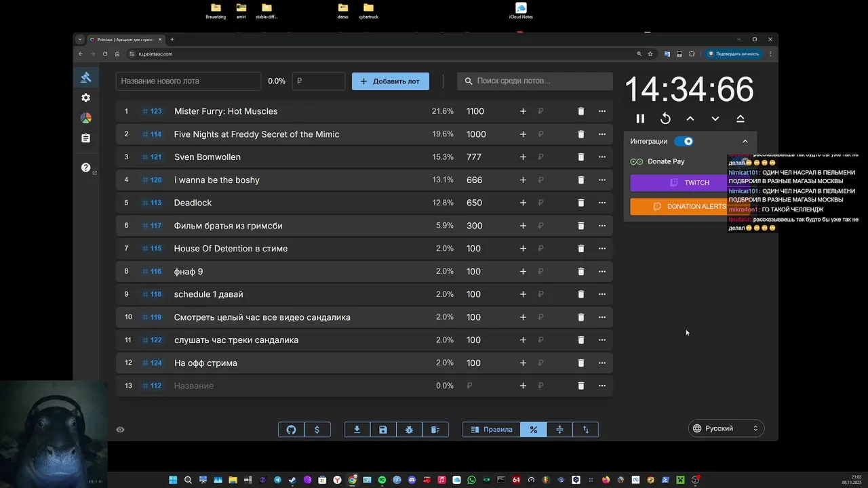Open the Правила tab
The width and height of the screenshot is (868, 488).
[x=492, y=430]
